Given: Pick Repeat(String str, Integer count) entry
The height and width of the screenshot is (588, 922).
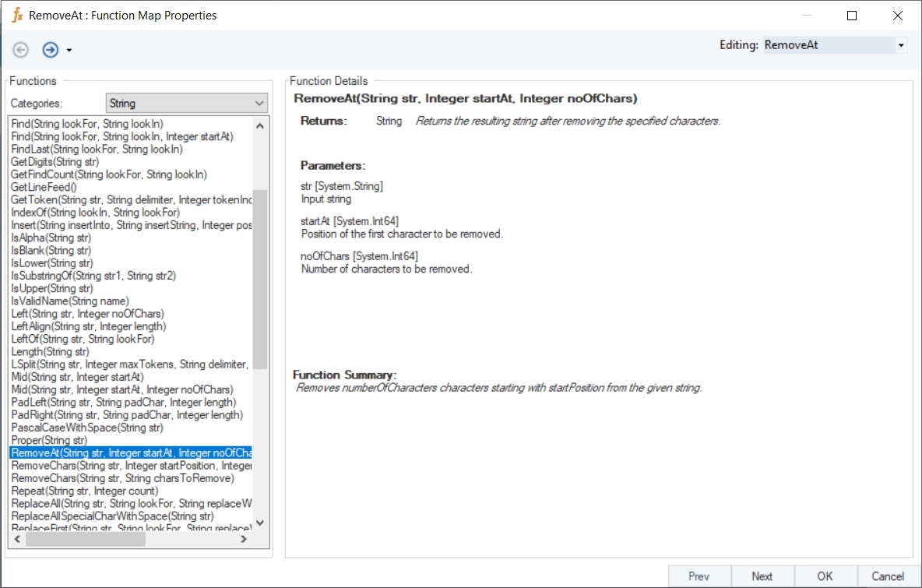Looking at the screenshot, I should pyautogui.click(x=84, y=491).
